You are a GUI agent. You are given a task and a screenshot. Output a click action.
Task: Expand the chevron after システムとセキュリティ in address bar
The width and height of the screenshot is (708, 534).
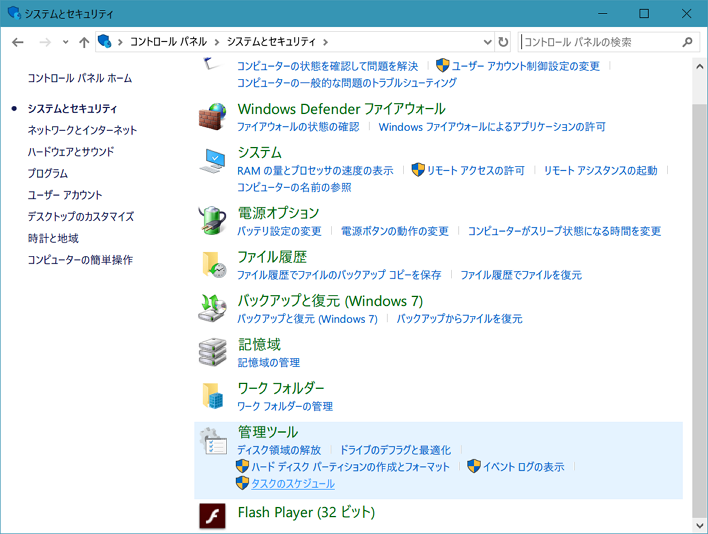coord(325,42)
